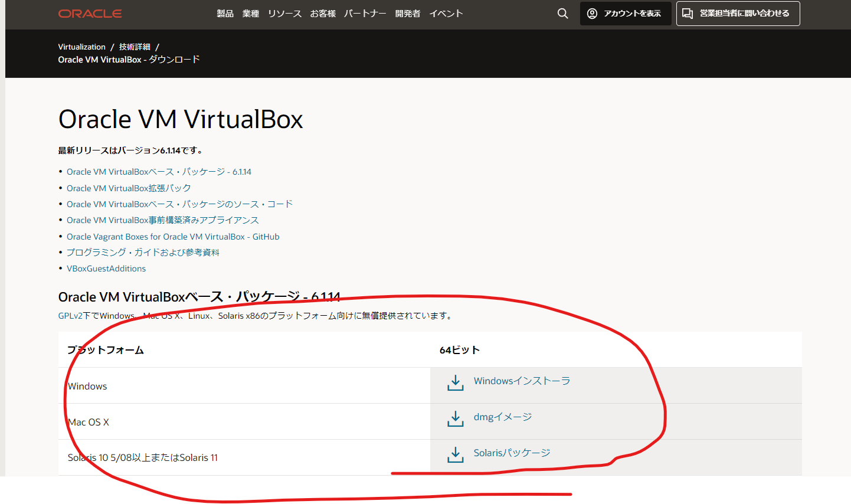Click the 64ビット column header
851x504 pixels.
coord(460,350)
